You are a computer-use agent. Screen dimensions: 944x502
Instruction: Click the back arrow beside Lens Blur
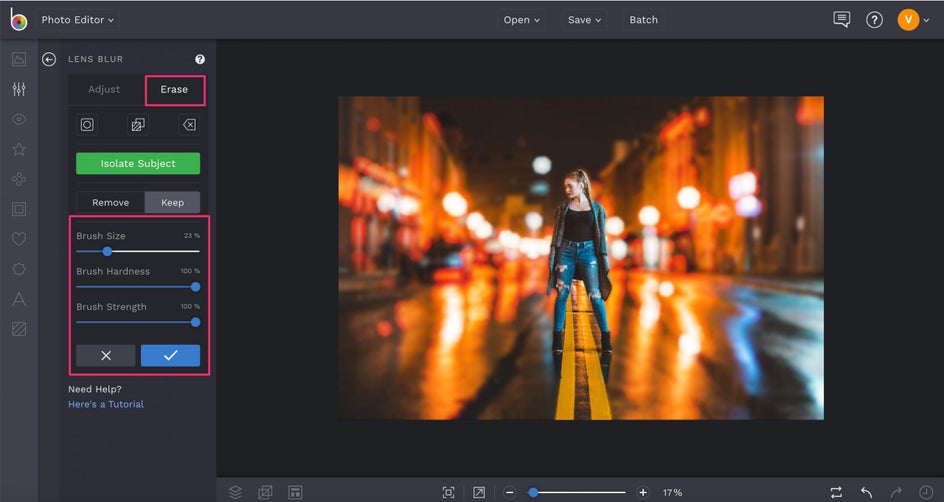click(x=49, y=60)
